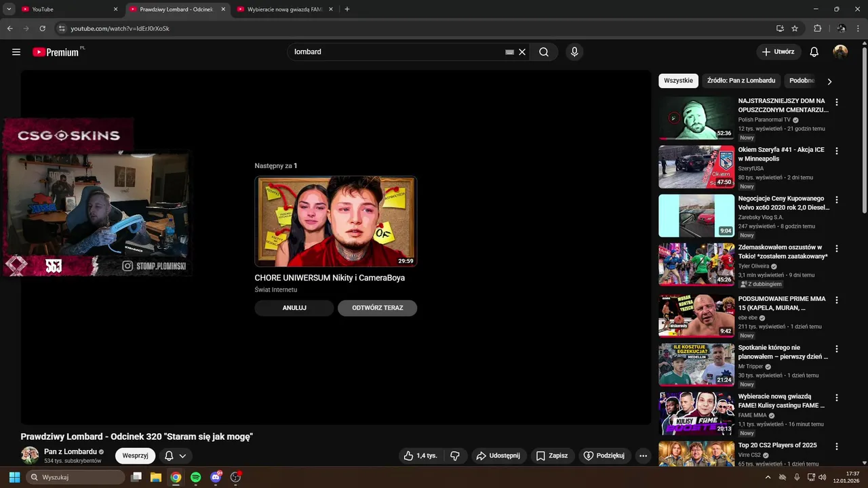Open the Top 20 CS2 Players thumbnail
Screen dimensions: 868x488
pyautogui.click(x=696, y=454)
